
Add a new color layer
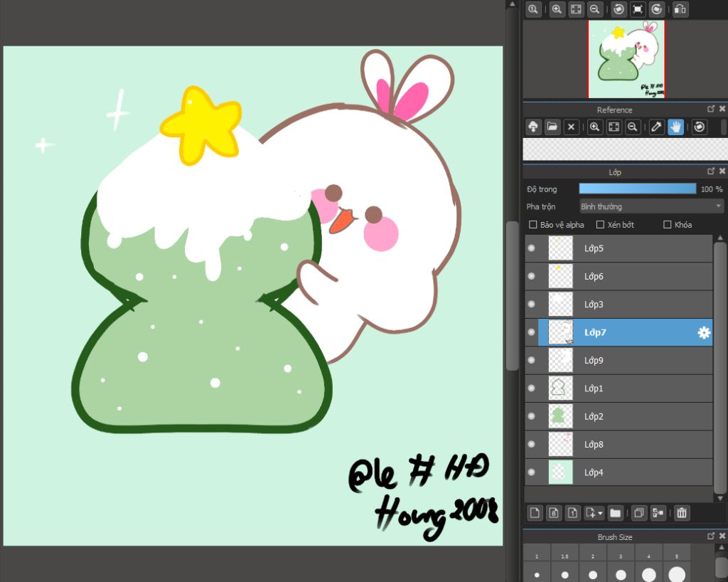(535, 513)
